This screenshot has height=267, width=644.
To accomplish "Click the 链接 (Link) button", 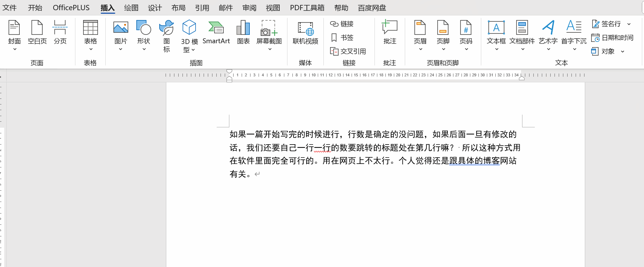I will [342, 24].
